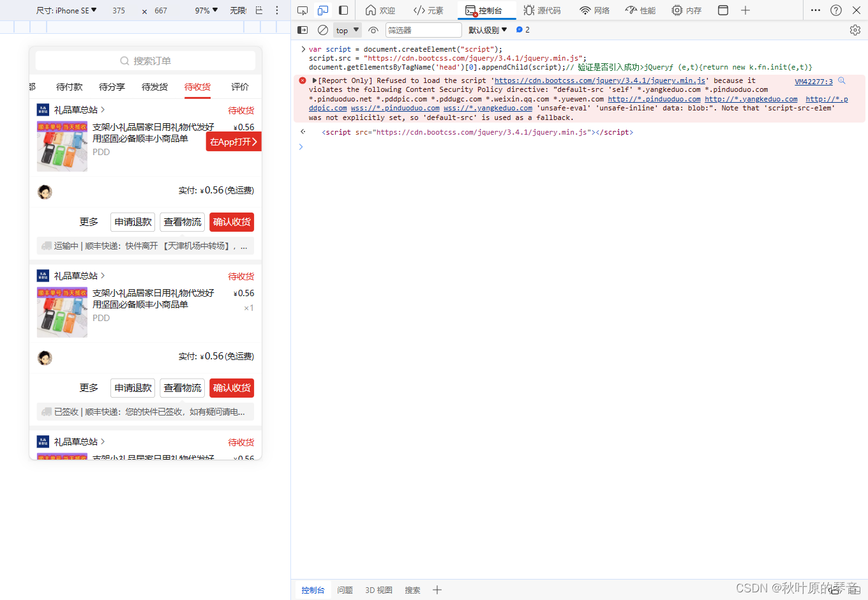Toggle device emulation mode icon
Viewport: 868px width, 600px height.
323,10
